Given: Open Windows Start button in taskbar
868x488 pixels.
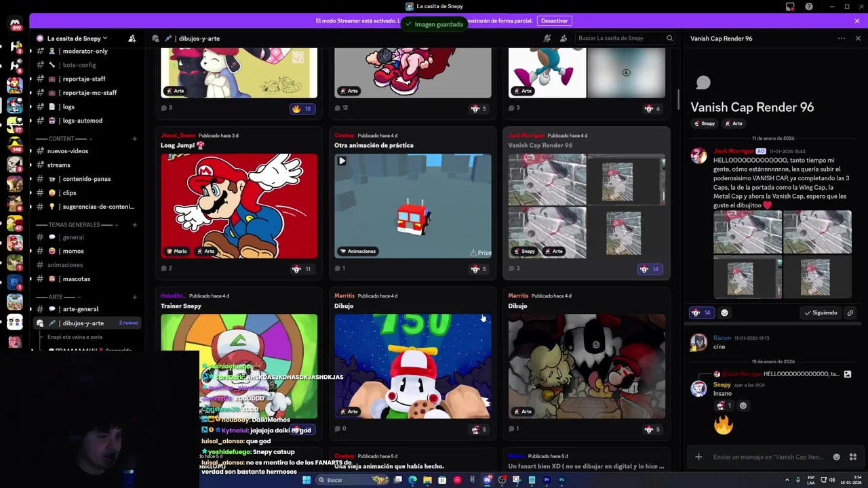Looking at the screenshot, I should click(307, 480).
